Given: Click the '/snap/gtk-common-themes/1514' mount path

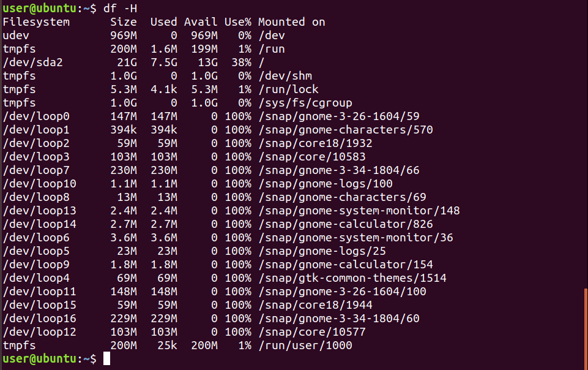Looking at the screenshot, I should click(352, 278).
